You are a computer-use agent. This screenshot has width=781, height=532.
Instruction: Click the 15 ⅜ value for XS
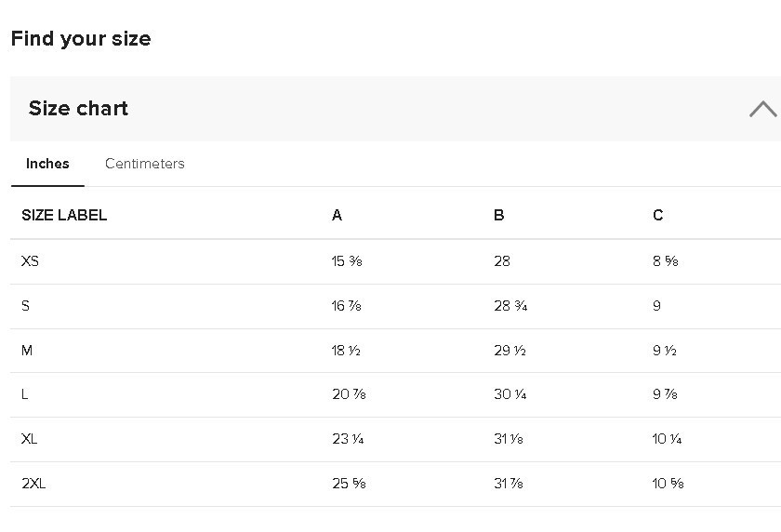tap(347, 261)
